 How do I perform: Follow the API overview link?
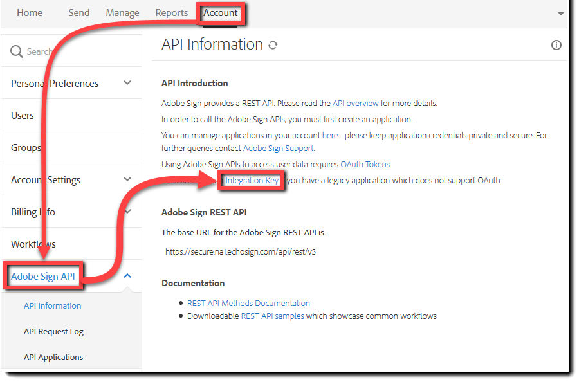point(356,103)
